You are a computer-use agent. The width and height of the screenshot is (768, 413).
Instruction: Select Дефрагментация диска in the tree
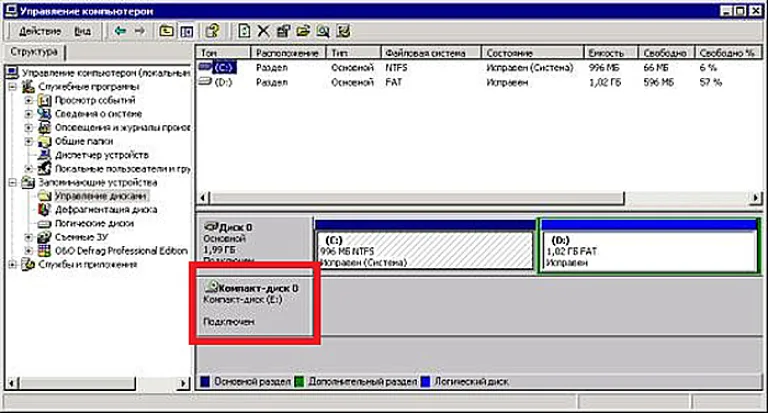(x=106, y=210)
